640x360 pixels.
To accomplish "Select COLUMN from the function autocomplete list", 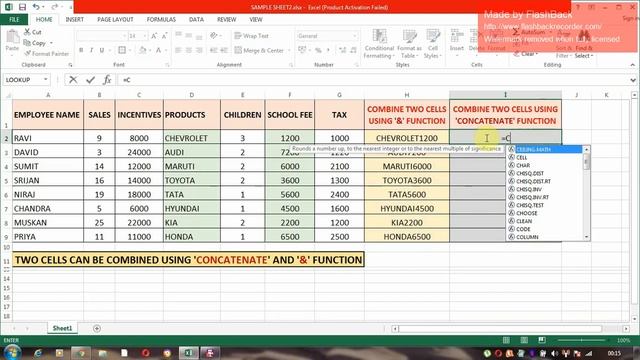I will point(545,237).
